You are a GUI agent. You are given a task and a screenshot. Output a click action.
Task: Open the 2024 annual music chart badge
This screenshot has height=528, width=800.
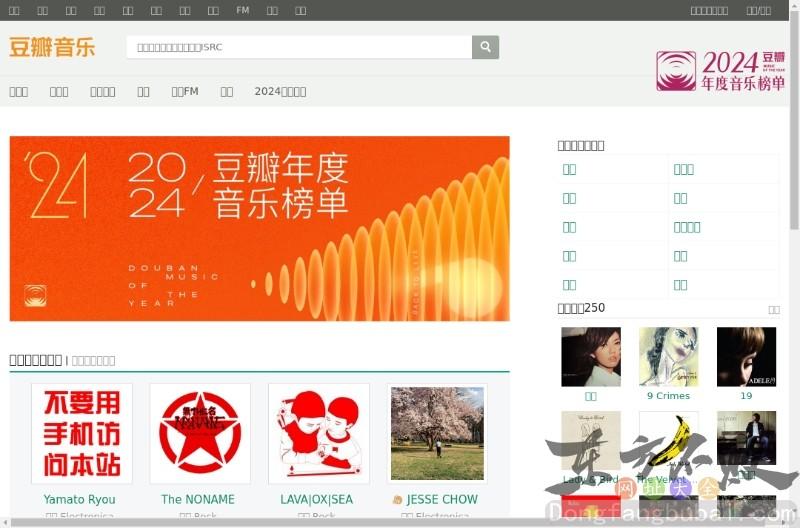(x=720, y=71)
